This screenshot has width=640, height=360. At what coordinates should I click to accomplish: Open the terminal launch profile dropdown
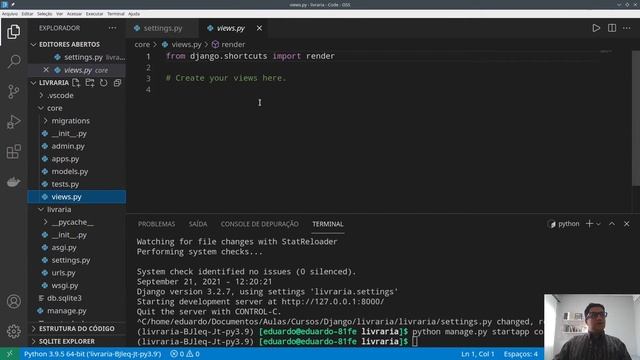(598, 224)
